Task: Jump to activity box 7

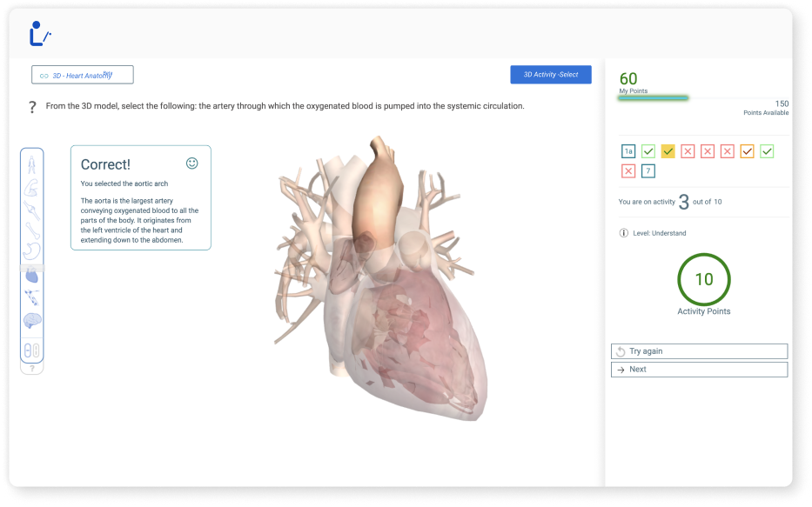Action: click(x=648, y=170)
